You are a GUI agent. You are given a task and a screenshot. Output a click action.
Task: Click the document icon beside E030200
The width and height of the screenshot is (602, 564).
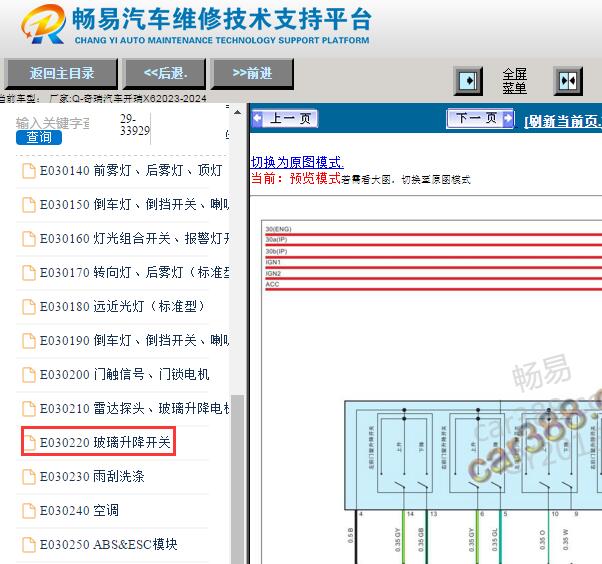click(x=29, y=375)
